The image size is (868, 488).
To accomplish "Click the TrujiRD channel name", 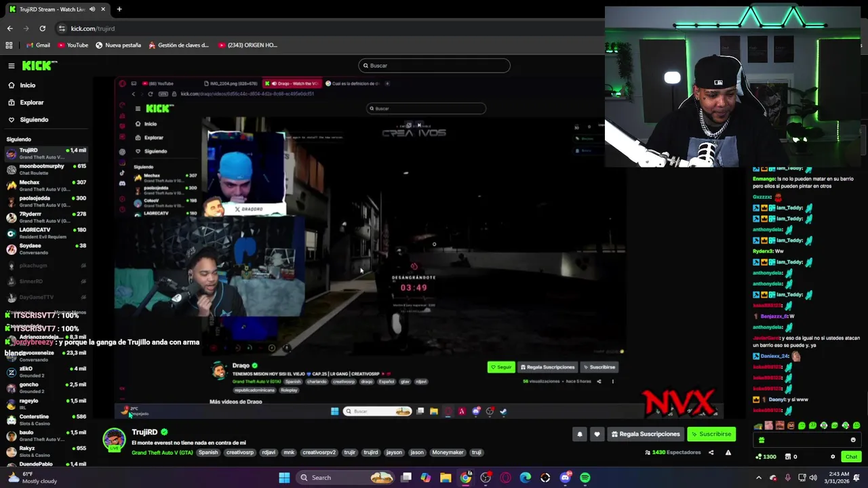I will [144, 432].
